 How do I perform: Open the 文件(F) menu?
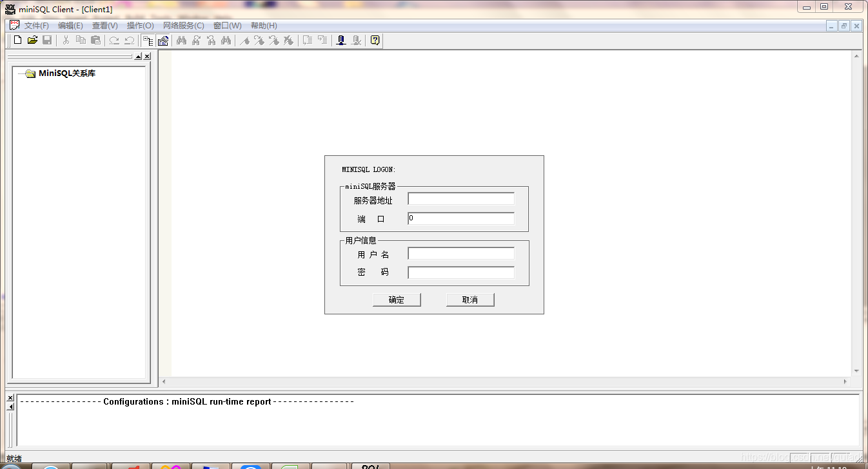tap(37, 26)
